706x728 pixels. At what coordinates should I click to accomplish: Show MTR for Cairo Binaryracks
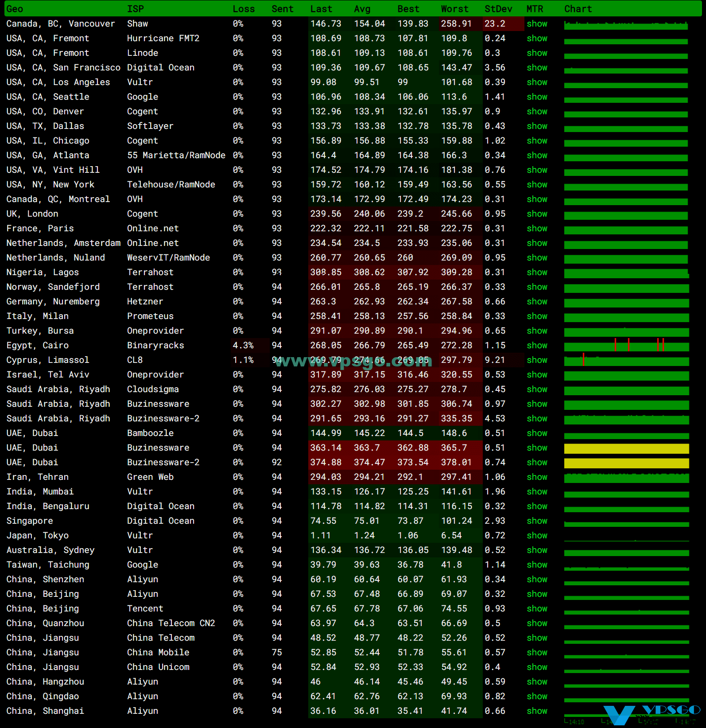tap(537, 346)
